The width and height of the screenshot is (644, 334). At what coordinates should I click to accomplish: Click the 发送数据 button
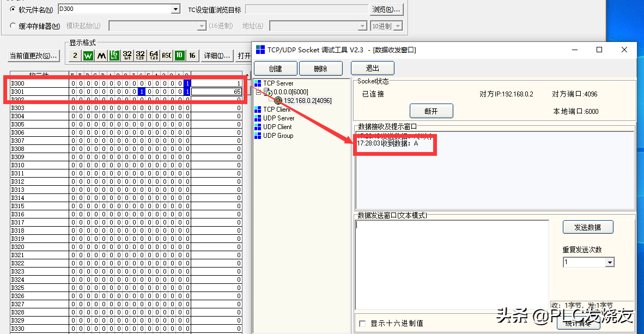click(x=588, y=227)
